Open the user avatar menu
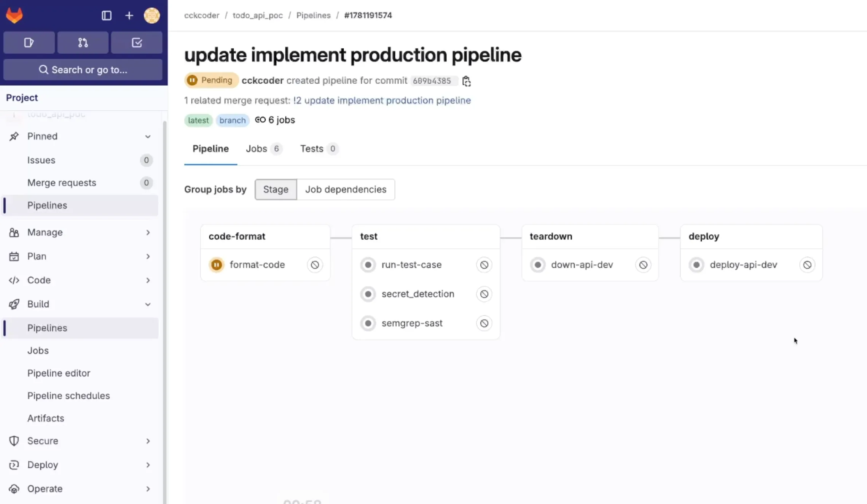 coord(151,16)
